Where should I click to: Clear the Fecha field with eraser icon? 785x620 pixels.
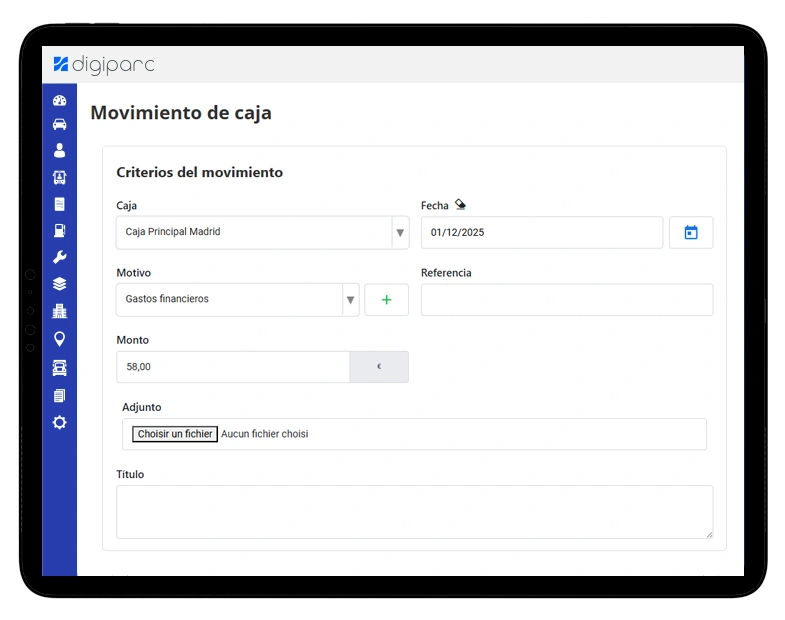[460, 204]
